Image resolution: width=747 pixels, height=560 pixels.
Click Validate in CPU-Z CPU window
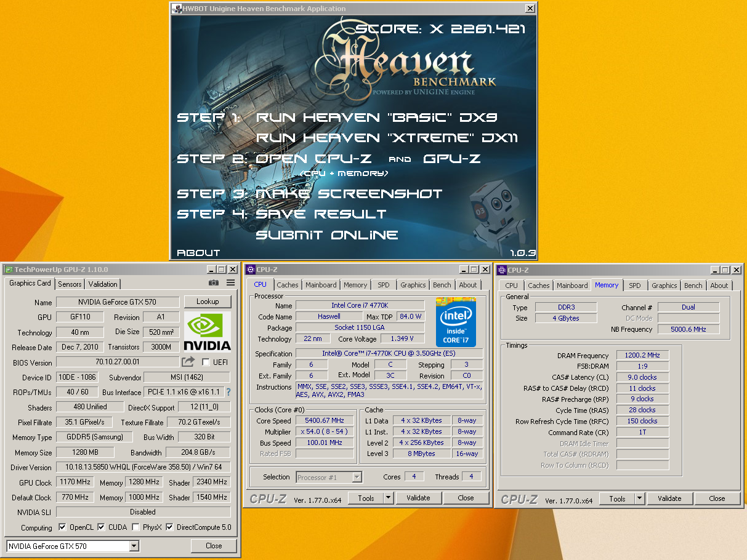pos(418,498)
